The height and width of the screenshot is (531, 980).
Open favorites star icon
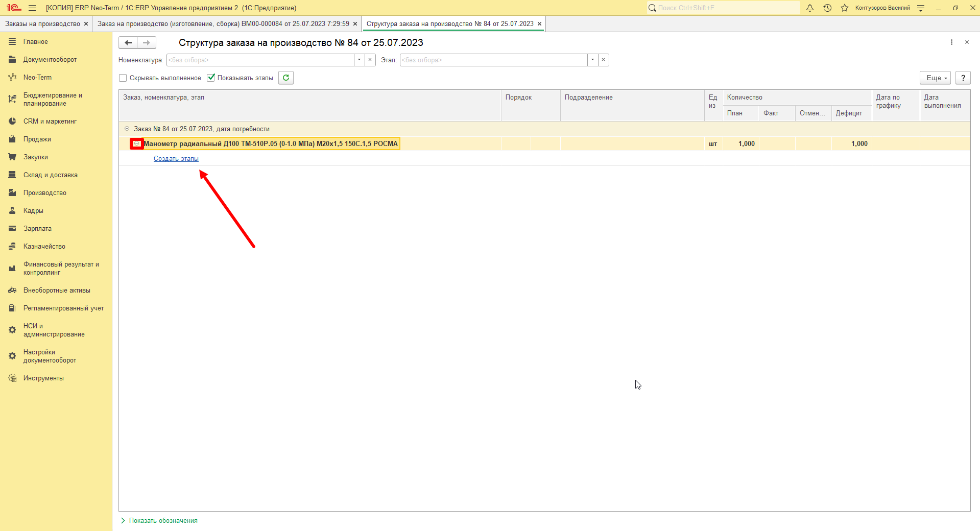[x=845, y=8]
